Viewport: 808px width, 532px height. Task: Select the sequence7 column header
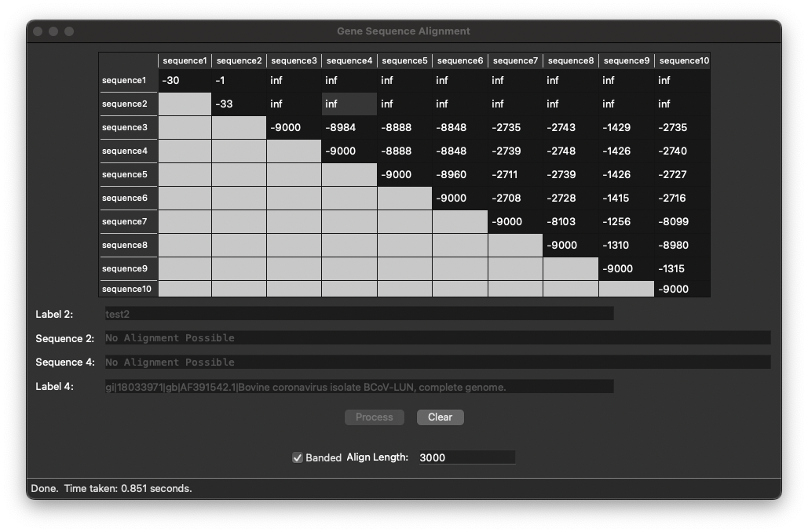point(515,60)
